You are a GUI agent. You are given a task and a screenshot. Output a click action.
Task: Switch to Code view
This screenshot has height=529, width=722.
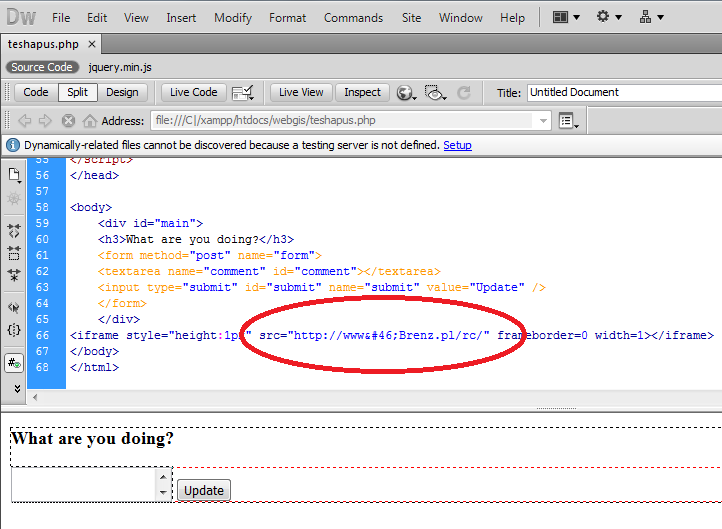click(36, 93)
